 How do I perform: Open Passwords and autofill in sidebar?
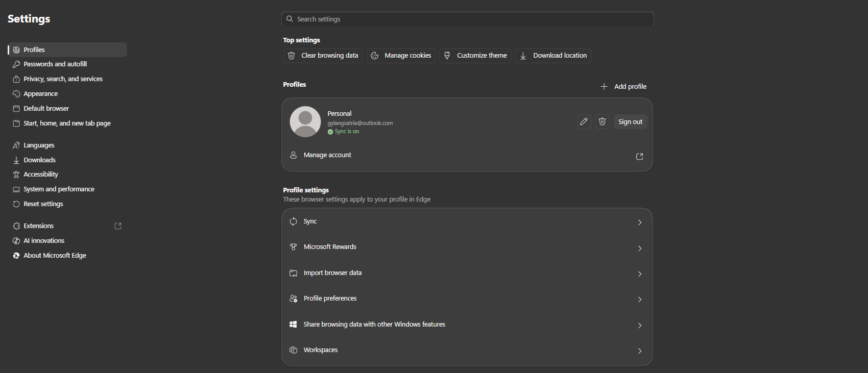pos(55,64)
